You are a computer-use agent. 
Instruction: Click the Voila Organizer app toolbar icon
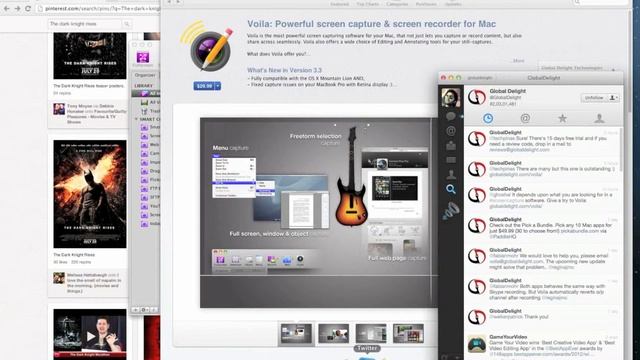(143, 58)
